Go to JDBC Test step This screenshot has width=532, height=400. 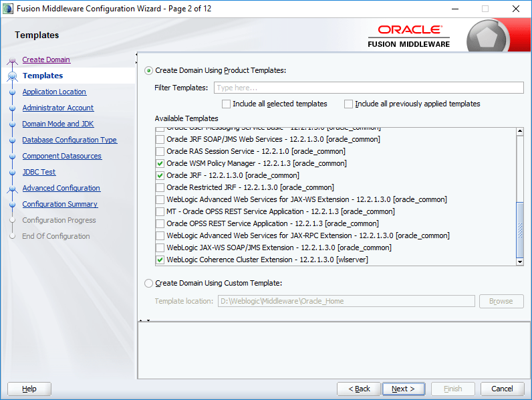point(39,172)
